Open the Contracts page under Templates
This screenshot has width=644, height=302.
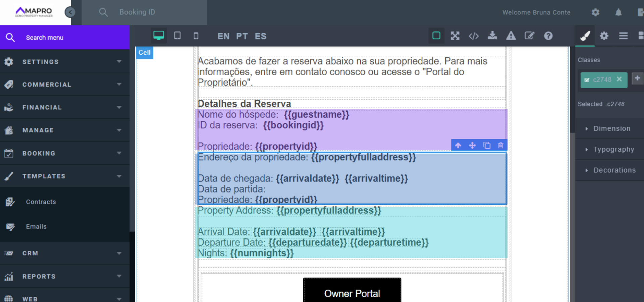point(41,202)
